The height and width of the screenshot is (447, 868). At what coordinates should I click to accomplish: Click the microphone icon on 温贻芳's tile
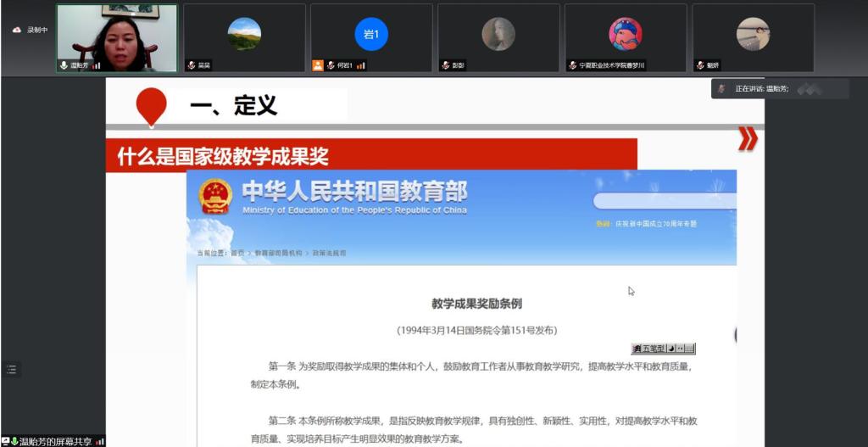[64, 65]
